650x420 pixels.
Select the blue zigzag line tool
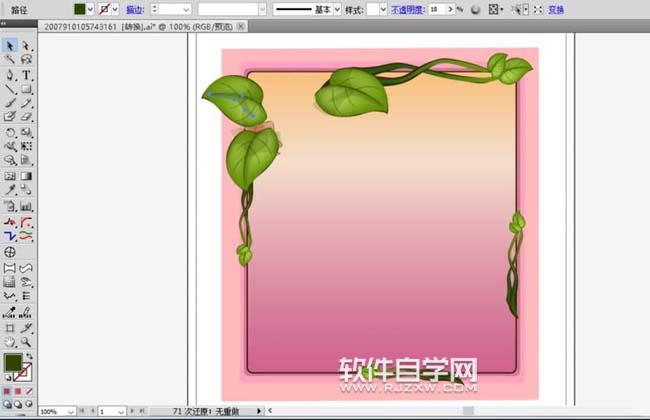[10, 236]
